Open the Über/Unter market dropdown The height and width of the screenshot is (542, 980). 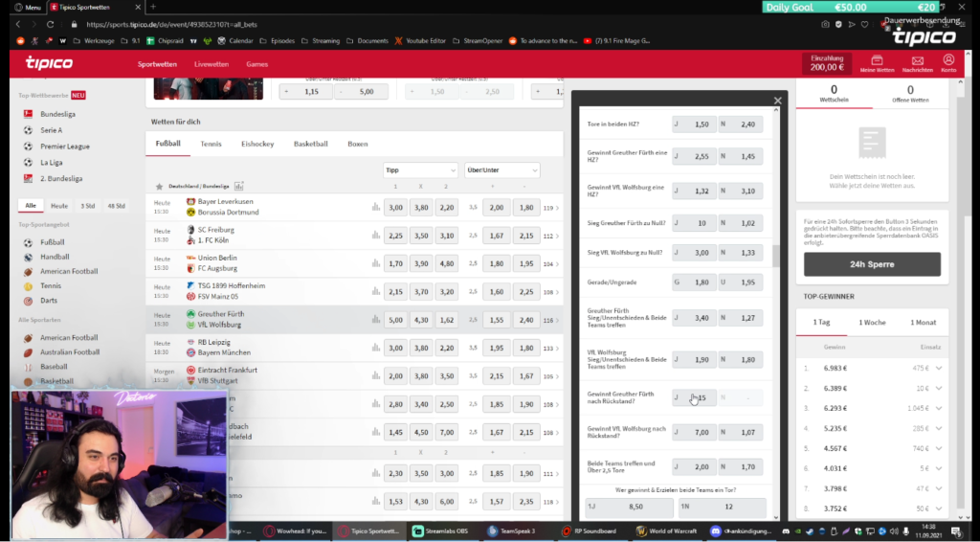pos(501,170)
